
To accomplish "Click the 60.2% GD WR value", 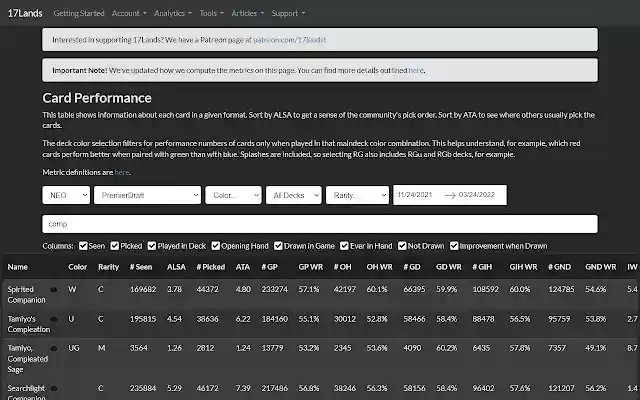I will (x=447, y=348).
